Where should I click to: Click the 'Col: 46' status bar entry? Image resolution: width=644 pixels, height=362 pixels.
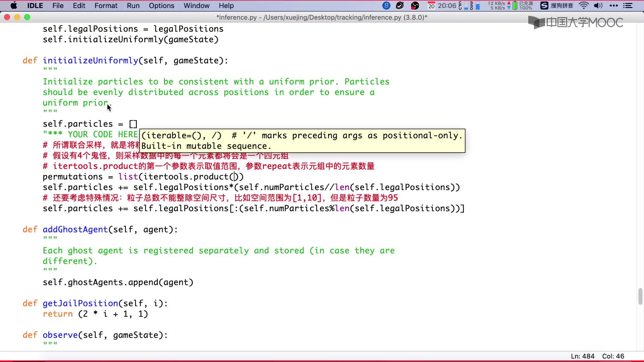click(613, 356)
